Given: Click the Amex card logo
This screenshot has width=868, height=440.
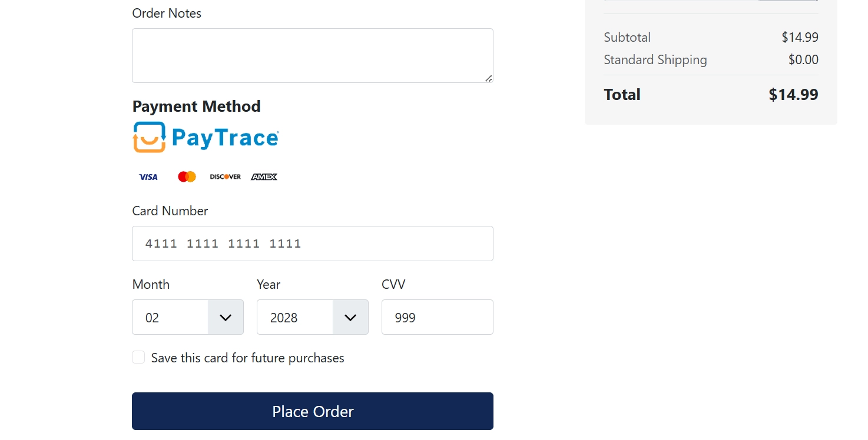Looking at the screenshot, I should (x=264, y=176).
